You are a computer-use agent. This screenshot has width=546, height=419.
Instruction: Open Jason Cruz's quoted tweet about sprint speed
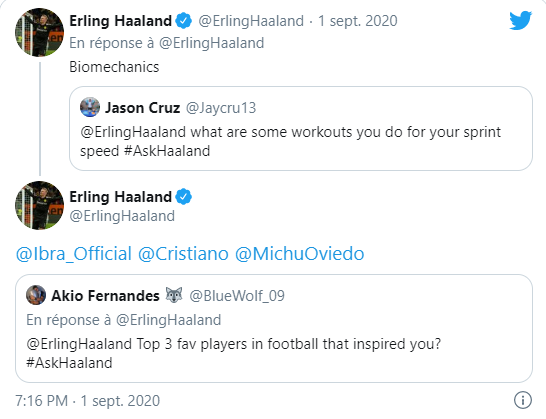pos(301,129)
